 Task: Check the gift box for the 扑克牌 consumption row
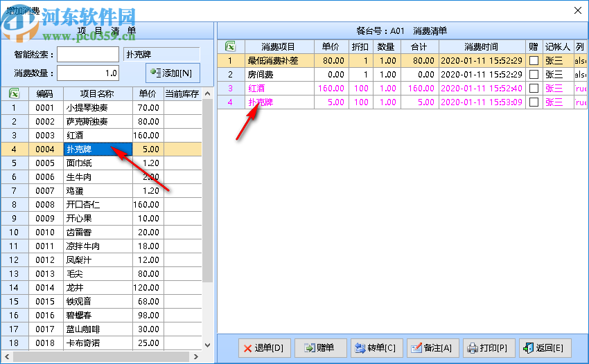[534, 102]
